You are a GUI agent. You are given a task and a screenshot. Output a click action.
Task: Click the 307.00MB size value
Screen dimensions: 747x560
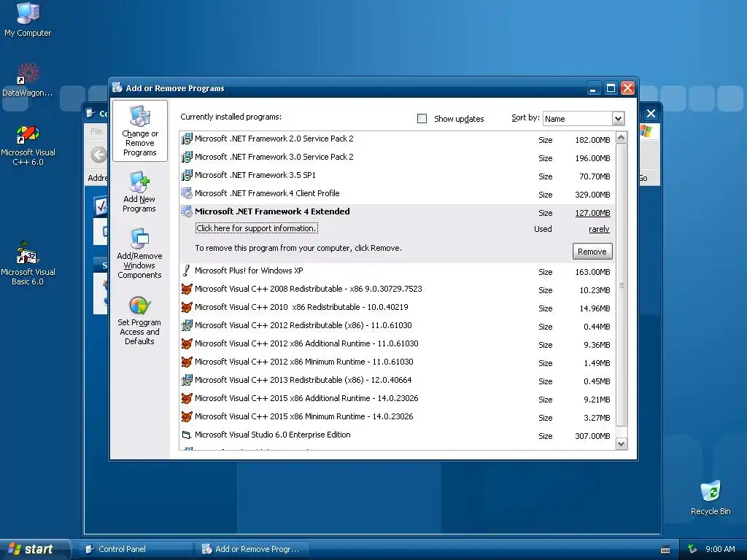point(592,436)
